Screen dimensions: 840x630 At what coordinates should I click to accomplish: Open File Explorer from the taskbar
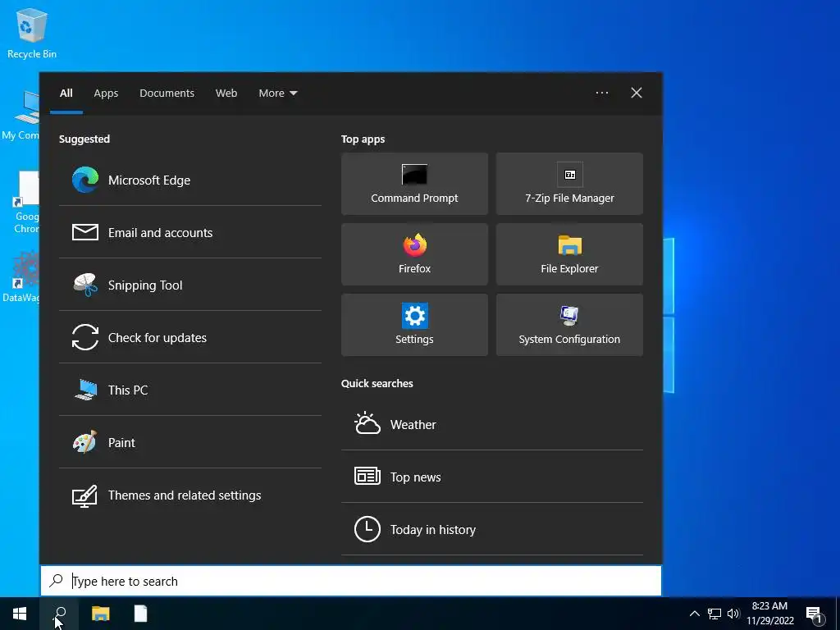click(x=100, y=614)
